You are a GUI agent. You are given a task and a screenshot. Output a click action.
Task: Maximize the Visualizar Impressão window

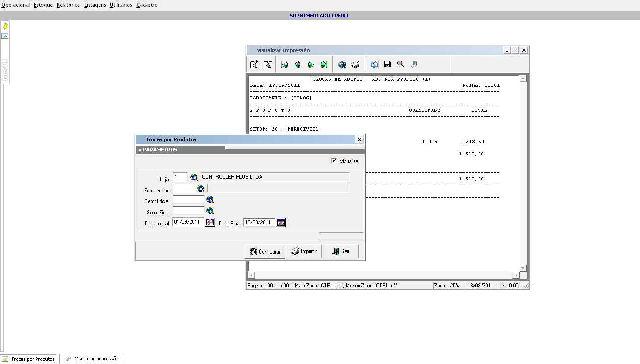pyautogui.click(x=515, y=50)
